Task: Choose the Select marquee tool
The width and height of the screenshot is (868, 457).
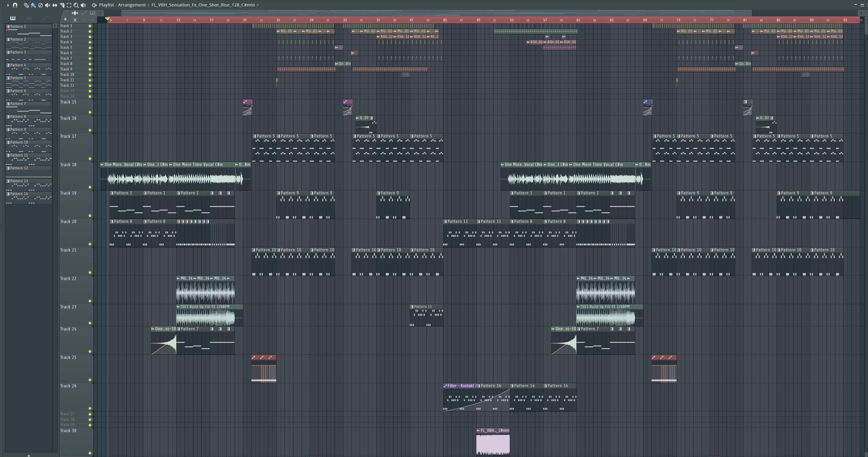Action: (69, 5)
